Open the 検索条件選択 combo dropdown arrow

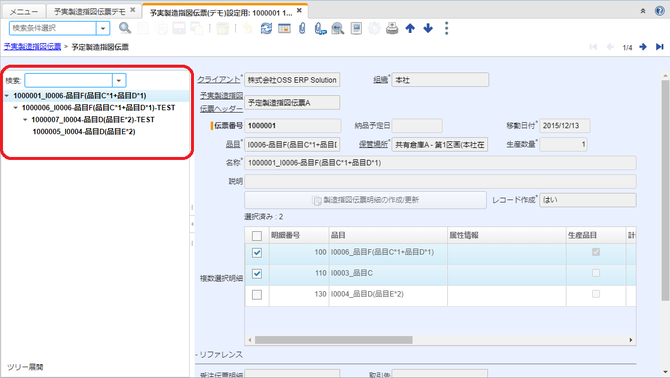pyautogui.click(x=103, y=28)
